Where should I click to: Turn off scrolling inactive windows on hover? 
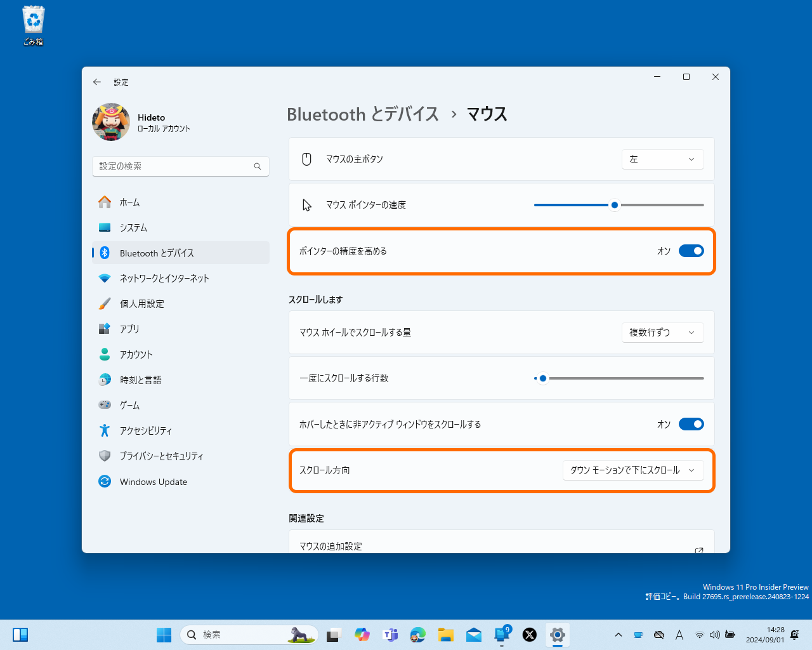tap(691, 424)
